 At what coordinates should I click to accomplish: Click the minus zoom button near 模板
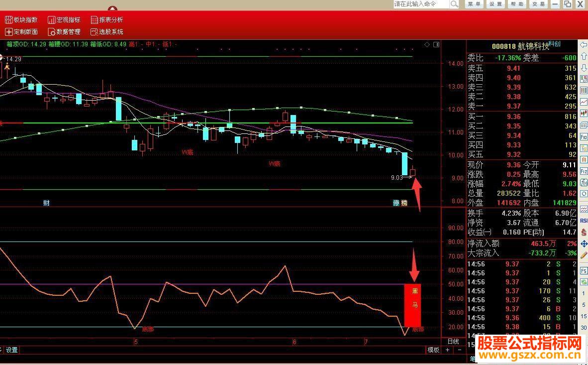click(460, 350)
